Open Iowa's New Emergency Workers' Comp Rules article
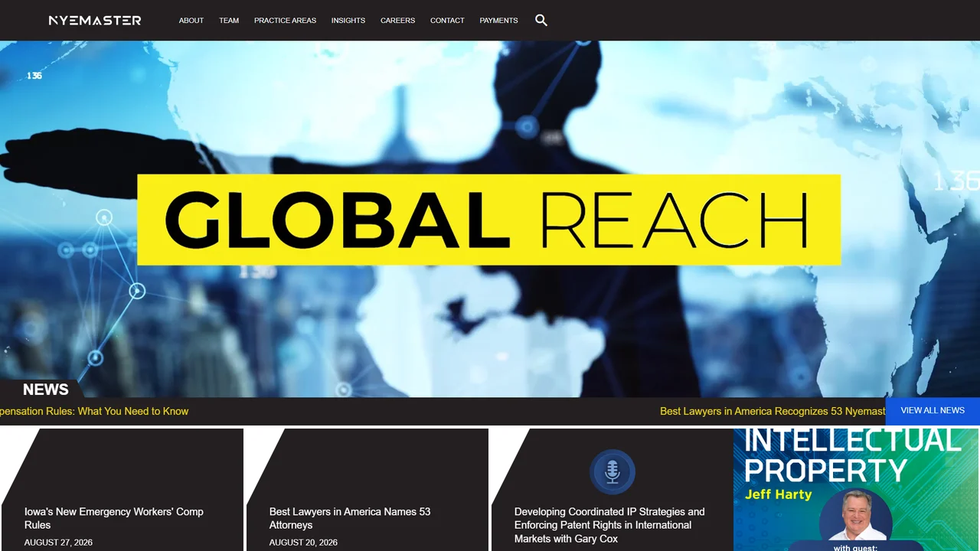This screenshot has height=551, width=980. pos(114,518)
